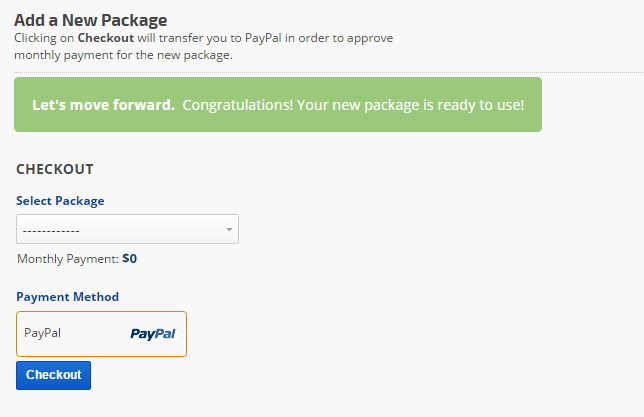
Task: Click the package selector's dropdown arrow
Action: (229, 230)
